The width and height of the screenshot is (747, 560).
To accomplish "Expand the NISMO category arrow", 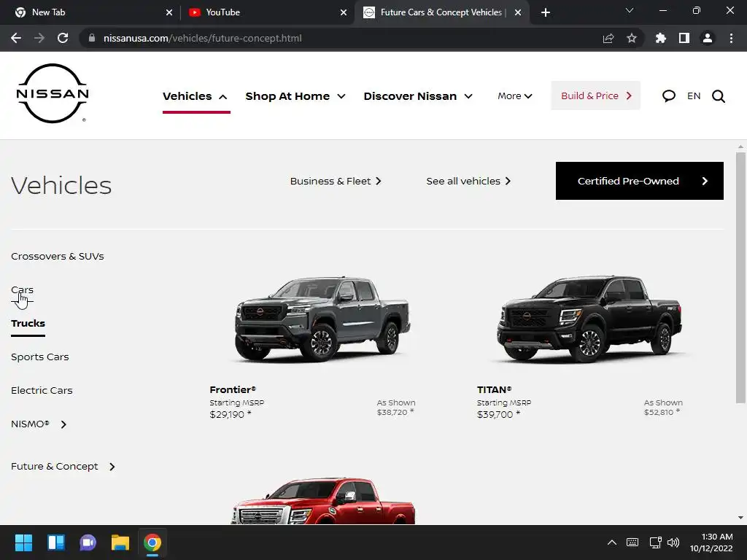I will 64,424.
